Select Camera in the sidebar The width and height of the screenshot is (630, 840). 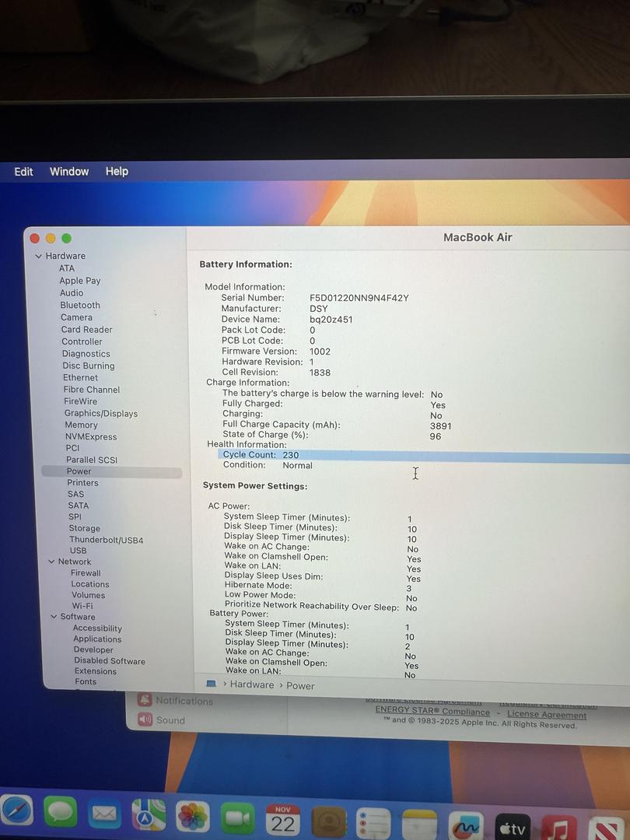pos(76,317)
